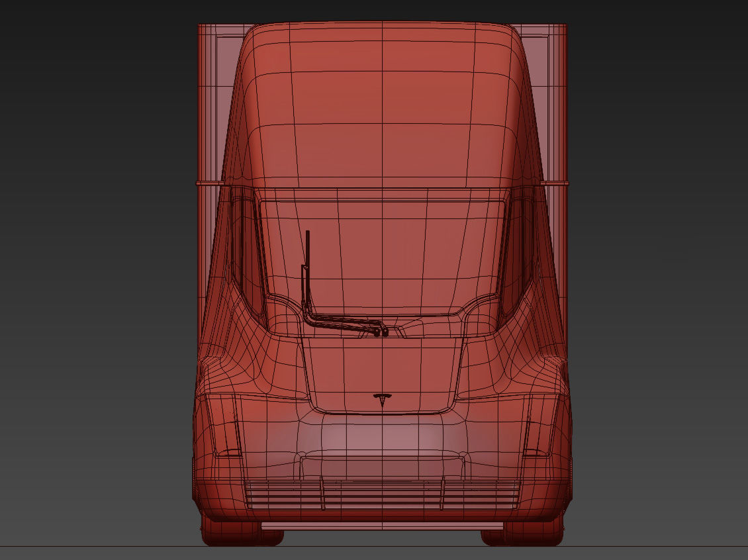The height and width of the screenshot is (560, 748).
Task: Click the Tesla logo emblem on the hood
Action: tap(382, 400)
